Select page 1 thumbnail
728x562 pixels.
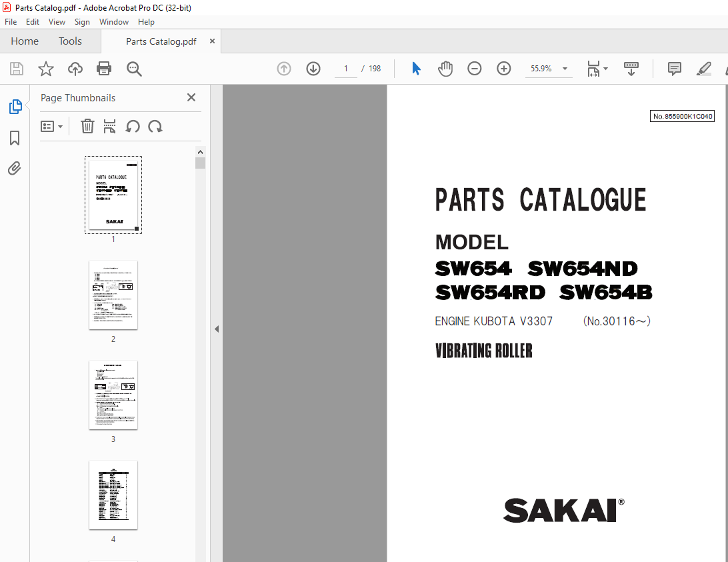(x=113, y=195)
